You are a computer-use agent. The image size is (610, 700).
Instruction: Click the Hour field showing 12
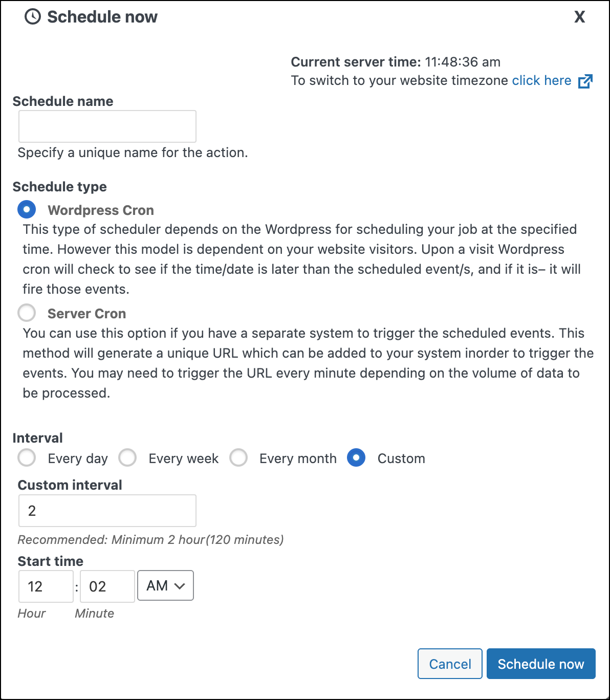(46, 586)
